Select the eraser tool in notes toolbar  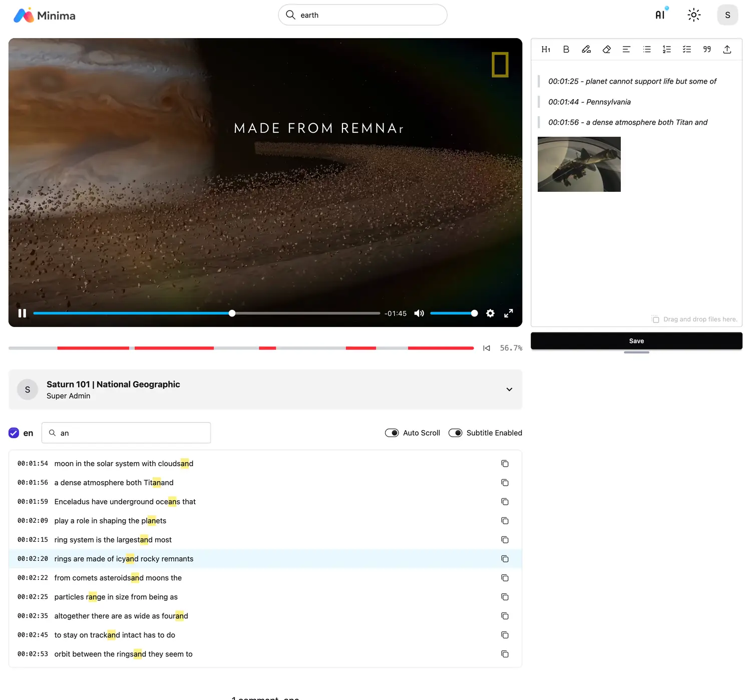click(606, 49)
